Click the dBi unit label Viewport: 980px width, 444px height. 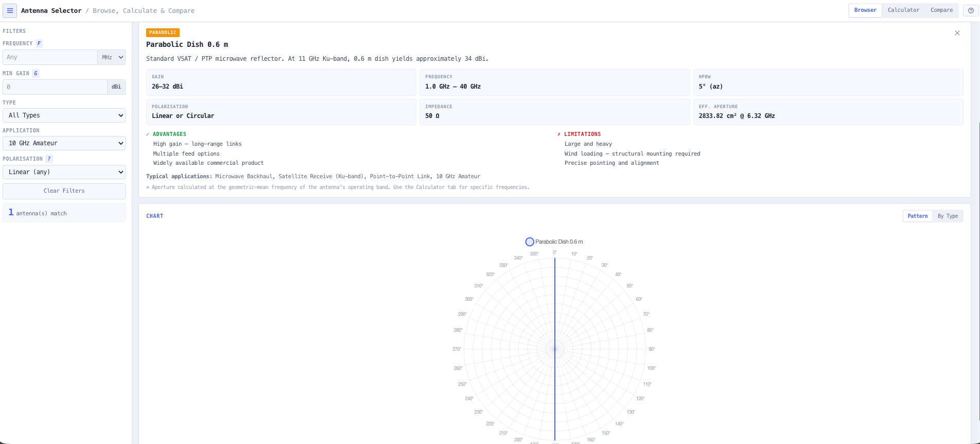click(116, 87)
